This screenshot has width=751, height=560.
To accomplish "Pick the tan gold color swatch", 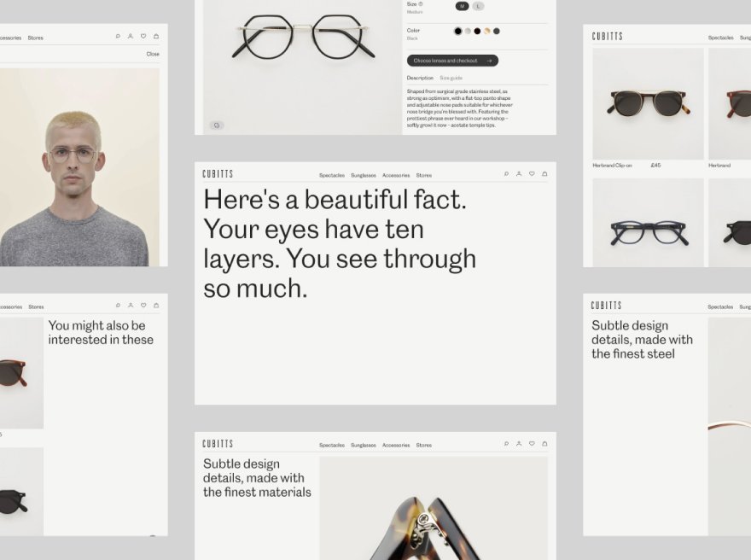I will click(487, 32).
